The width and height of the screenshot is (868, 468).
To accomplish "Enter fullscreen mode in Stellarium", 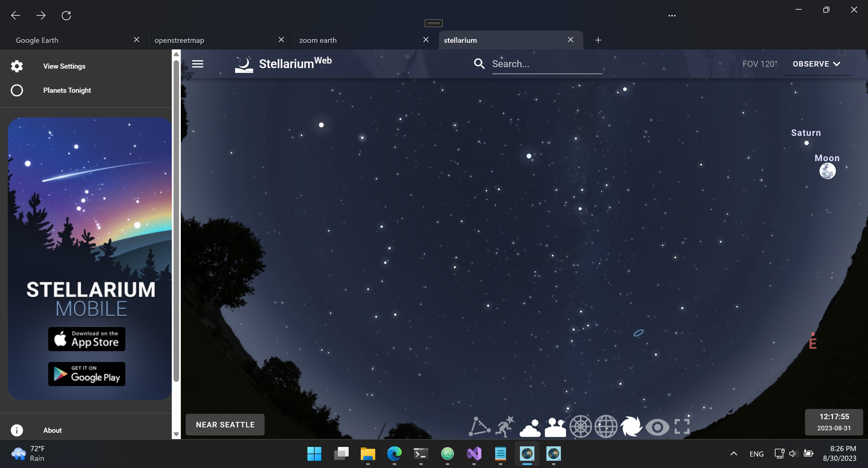I will [682, 426].
